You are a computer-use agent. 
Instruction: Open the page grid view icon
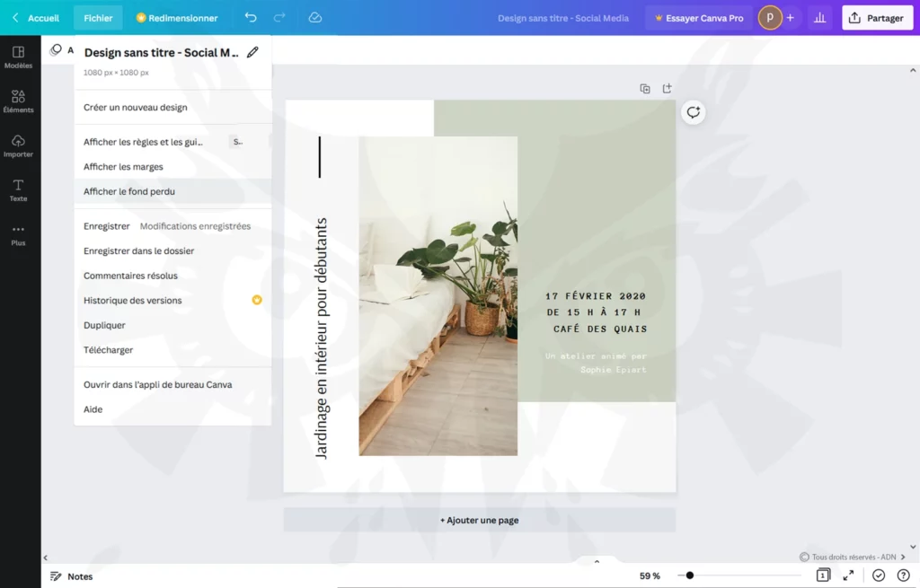point(823,575)
